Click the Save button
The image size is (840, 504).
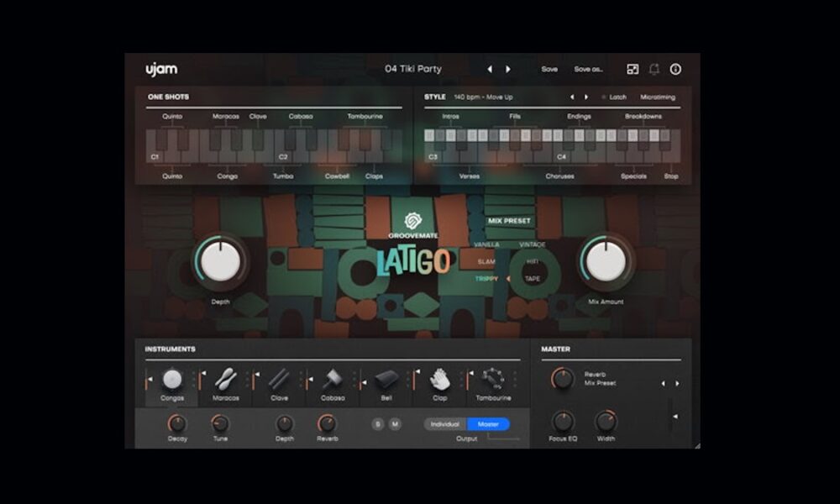[x=549, y=68]
